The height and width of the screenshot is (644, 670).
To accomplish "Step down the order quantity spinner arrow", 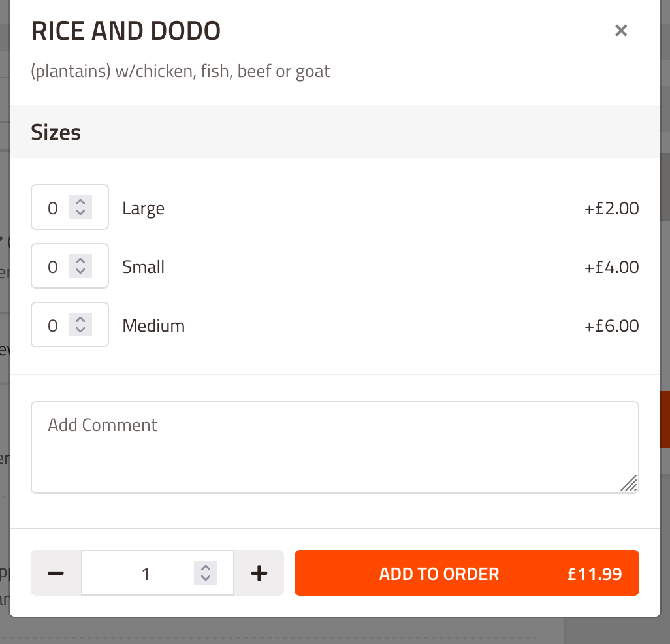I will click(206, 578).
